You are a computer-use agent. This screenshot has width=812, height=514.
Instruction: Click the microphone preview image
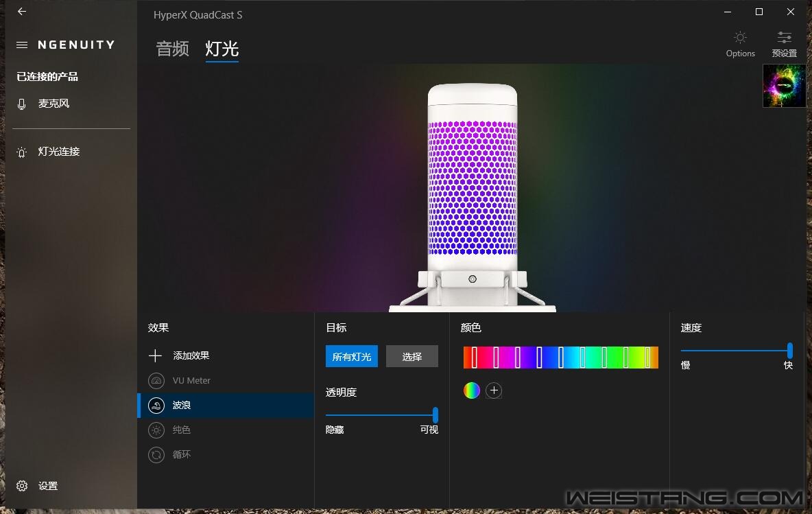(x=473, y=198)
